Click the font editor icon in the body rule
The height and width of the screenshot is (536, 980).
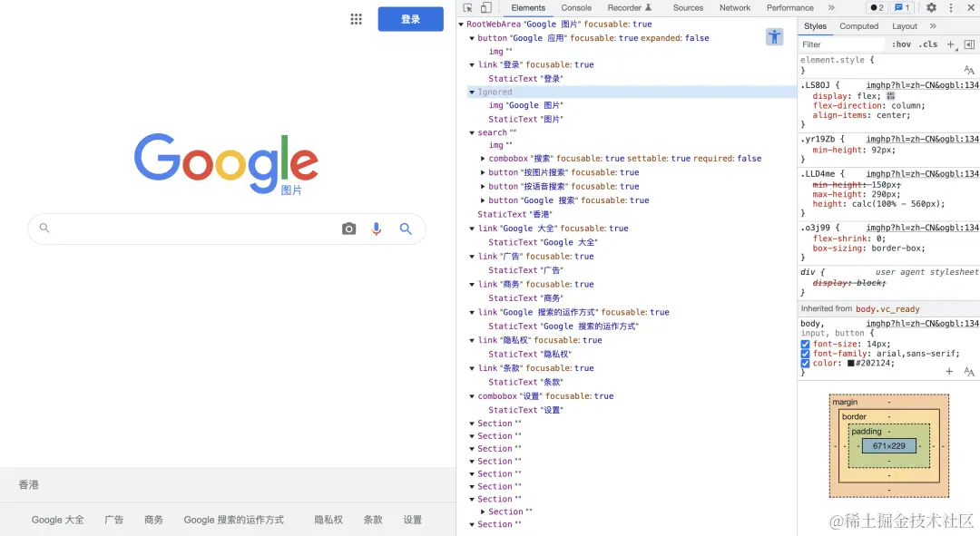click(969, 372)
